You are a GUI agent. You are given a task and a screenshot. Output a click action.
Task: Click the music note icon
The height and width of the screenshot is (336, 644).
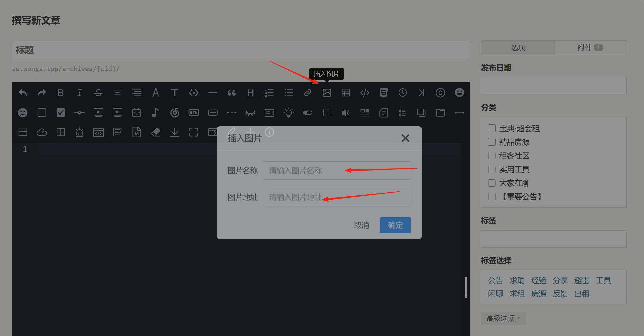click(155, 113)
